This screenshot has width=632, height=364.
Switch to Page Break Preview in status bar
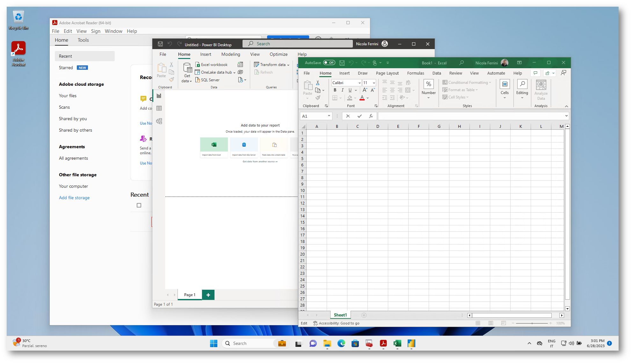(504, 323)
